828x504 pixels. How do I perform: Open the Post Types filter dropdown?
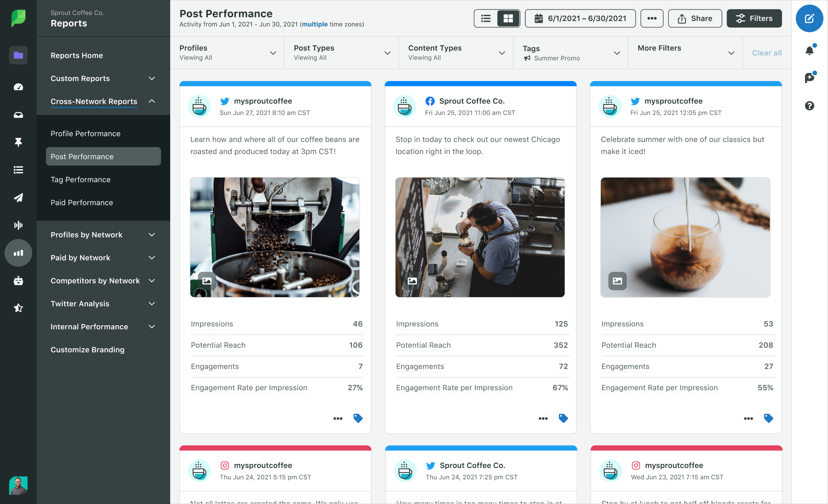[x=342, y=53]
